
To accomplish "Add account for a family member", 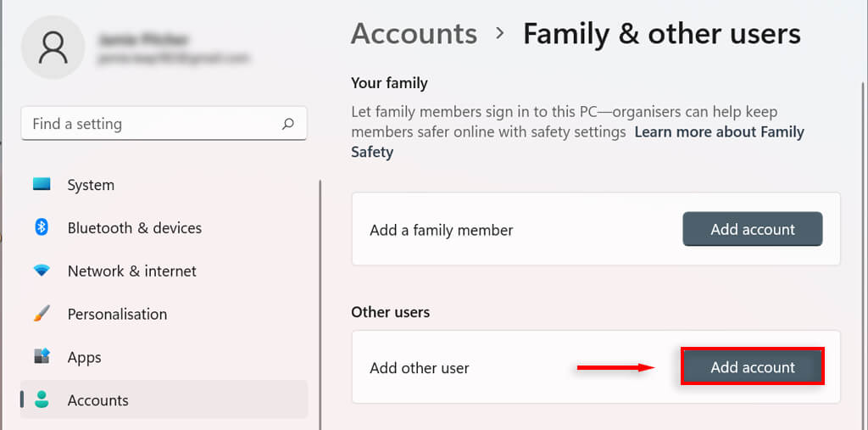I will (x=752, y=229).
